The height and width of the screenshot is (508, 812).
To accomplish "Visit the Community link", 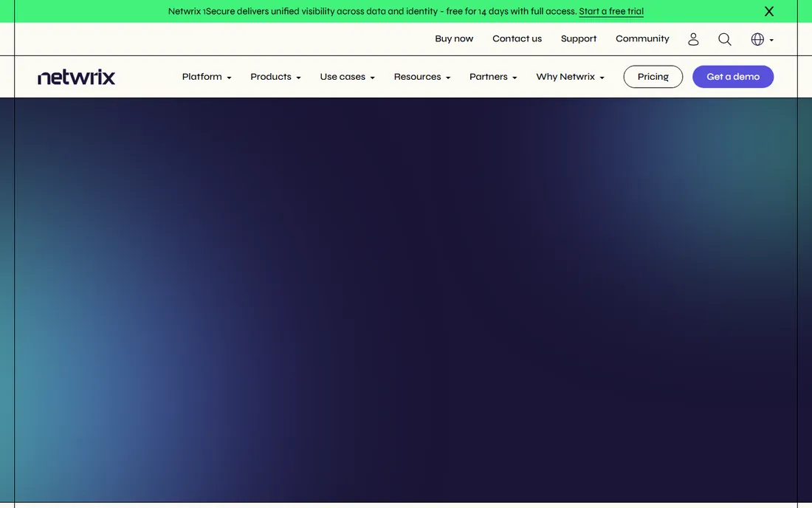I will tap(642, 39).
